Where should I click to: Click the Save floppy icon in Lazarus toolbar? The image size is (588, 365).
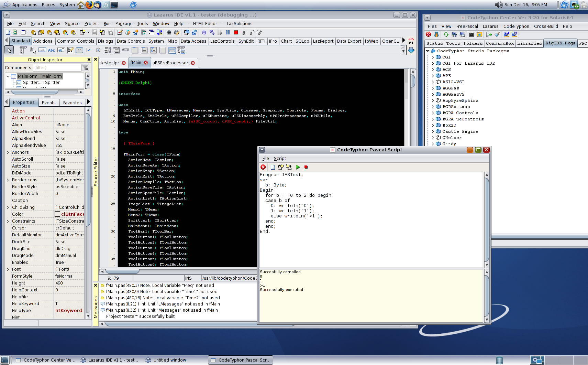(x=94, y=32)
